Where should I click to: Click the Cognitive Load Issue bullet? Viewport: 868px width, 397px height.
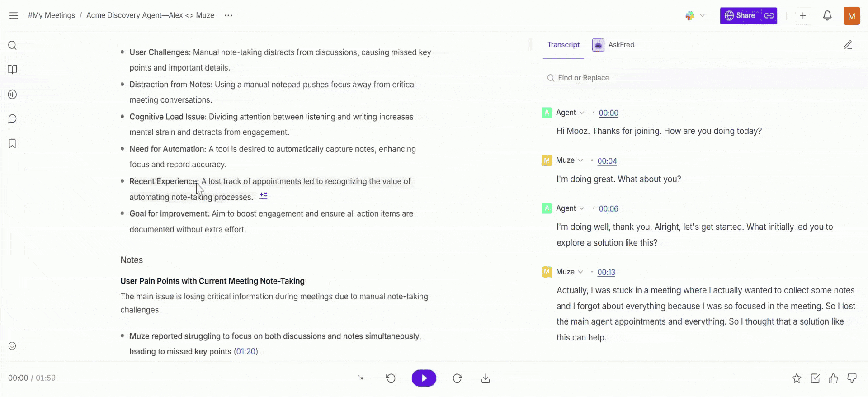point(271,124)
